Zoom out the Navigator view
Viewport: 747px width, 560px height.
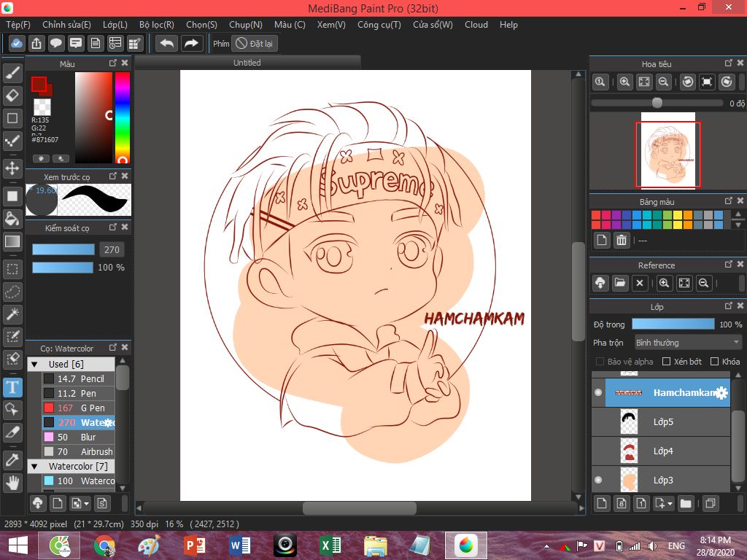coord(663,82)
